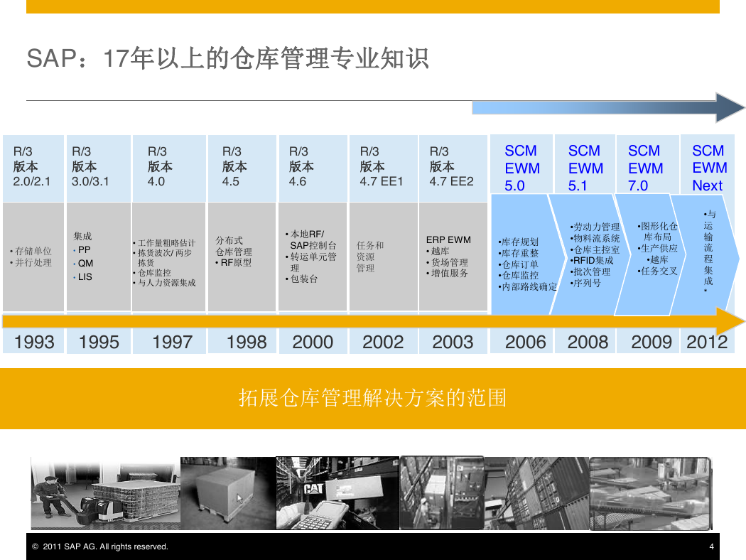Click the ERP EWM label
Viewport: 746px width, 560px height.
coord(448,239)
